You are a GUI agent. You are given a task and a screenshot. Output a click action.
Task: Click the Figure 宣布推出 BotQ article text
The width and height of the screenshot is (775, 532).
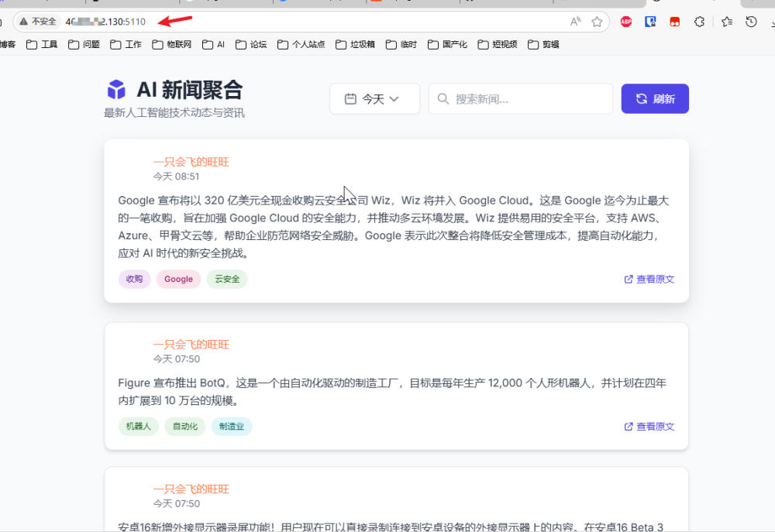click(x=392, y=392)
